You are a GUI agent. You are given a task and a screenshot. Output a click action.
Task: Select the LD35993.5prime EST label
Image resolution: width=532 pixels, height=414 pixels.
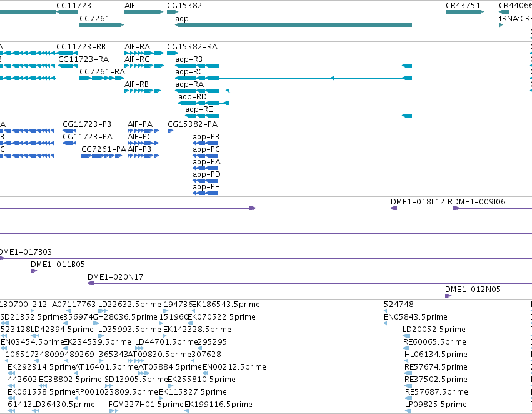coord(129,330)
